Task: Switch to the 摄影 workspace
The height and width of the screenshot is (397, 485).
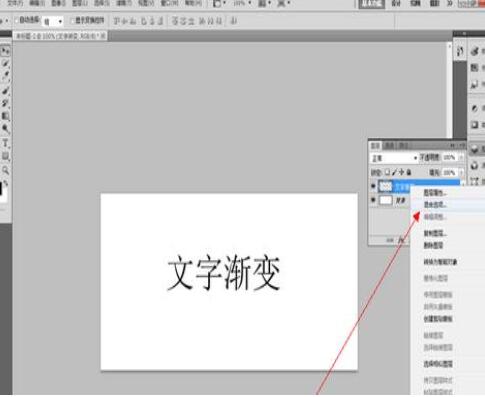Action: (x=434, y=4)
